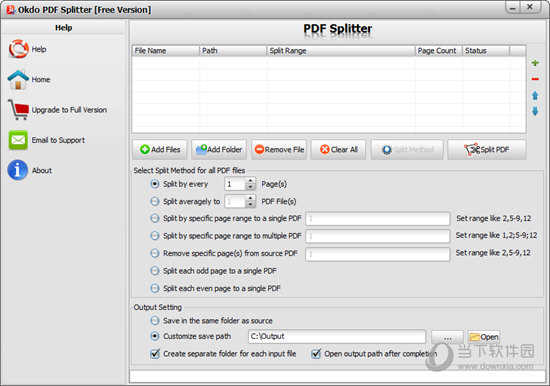
Task: Minimize the Okdo PDF Splitter window
Action: coord(513,8)
